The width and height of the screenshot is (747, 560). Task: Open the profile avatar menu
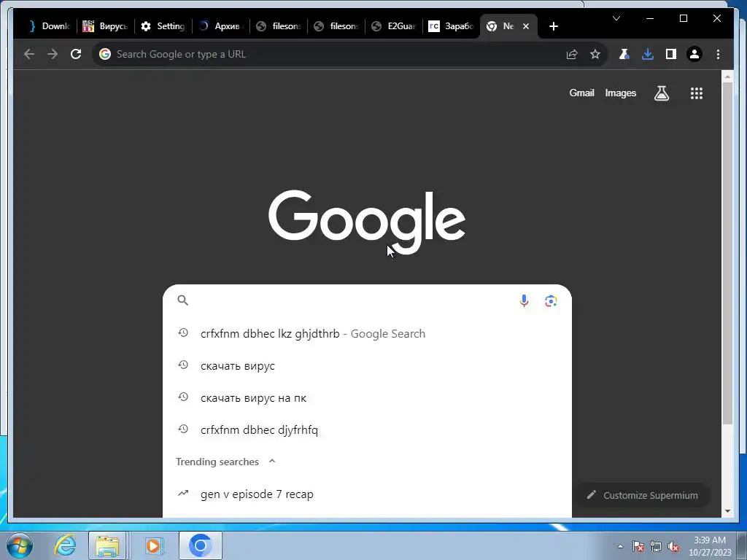[x=694, y=54]
